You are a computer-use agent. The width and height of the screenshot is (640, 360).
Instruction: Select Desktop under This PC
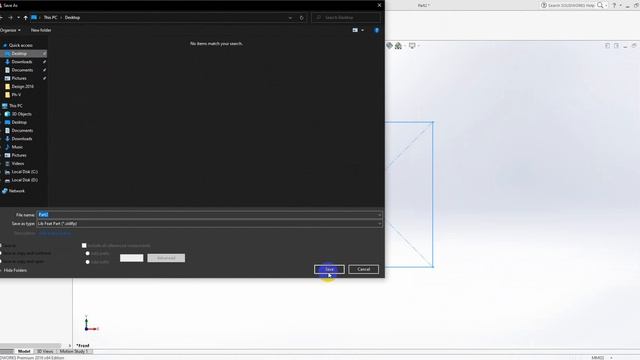coord(19,122)
